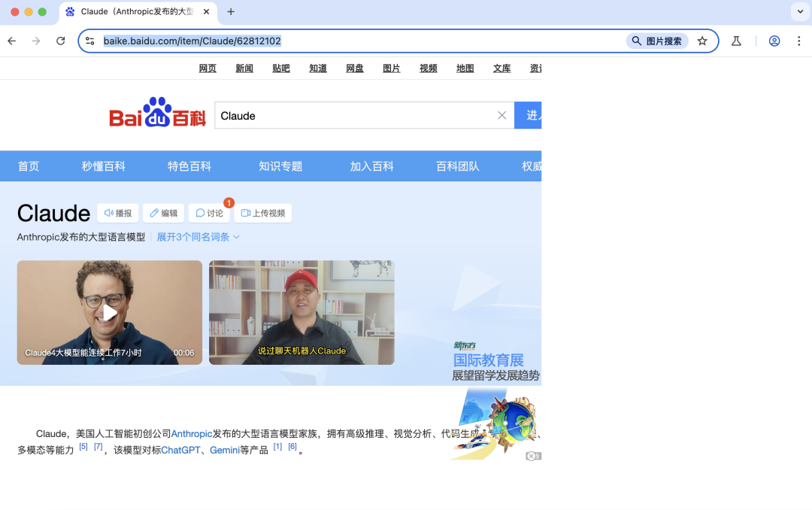This screenshot has height=510, width=812.
Task: Close the Claude Baike tab
Action: coord(206,11)
